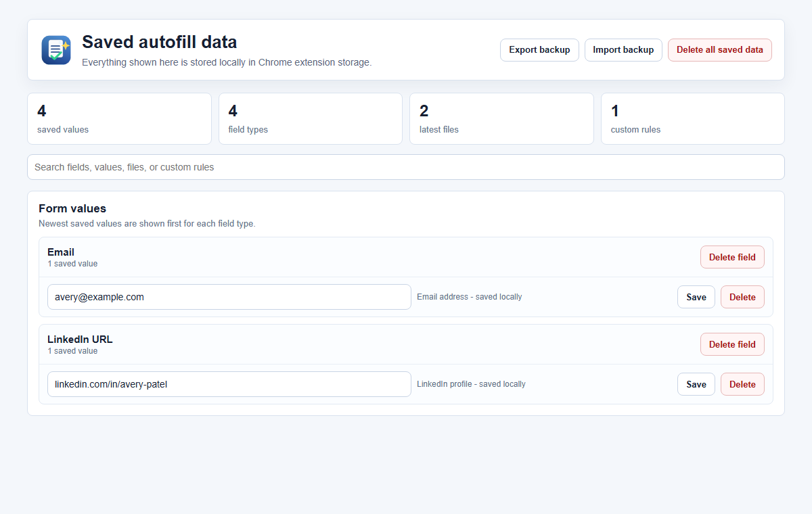Delete the LinkedIn URL field group
This screenshot has height=514, width=812.
pos(732,344)
